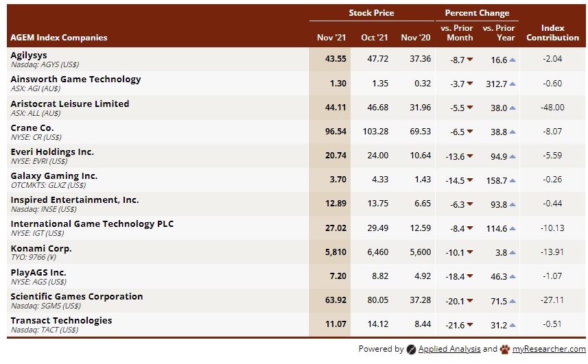
Task: Select the Crane Co. company name
Action: coord(32,128)
